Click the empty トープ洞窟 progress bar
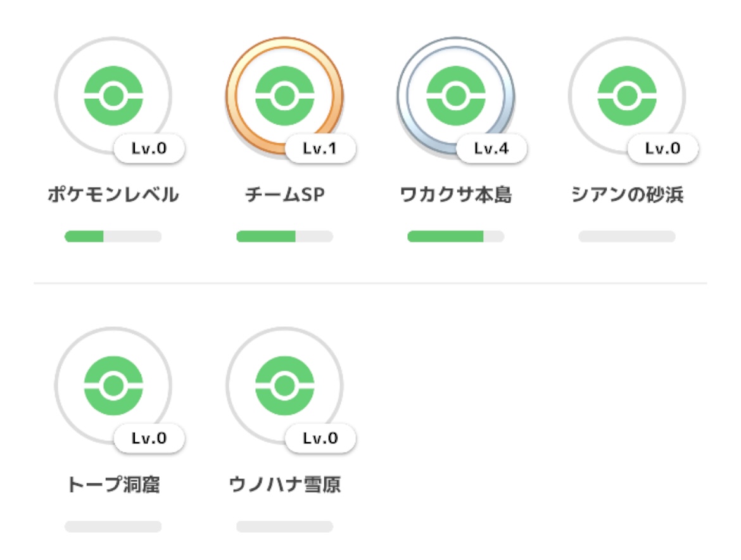 coord(113,526)
